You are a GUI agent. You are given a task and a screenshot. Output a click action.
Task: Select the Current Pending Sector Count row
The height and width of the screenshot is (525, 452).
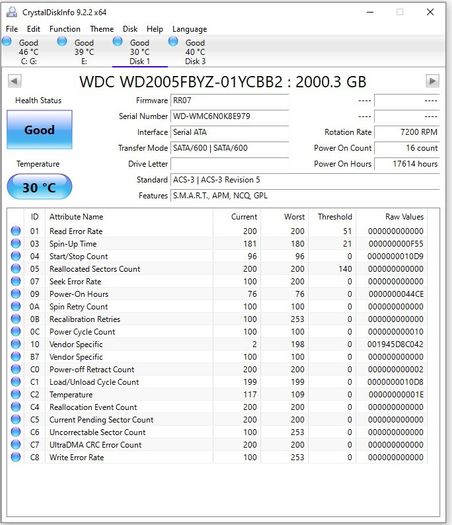(x=217, y=420)
